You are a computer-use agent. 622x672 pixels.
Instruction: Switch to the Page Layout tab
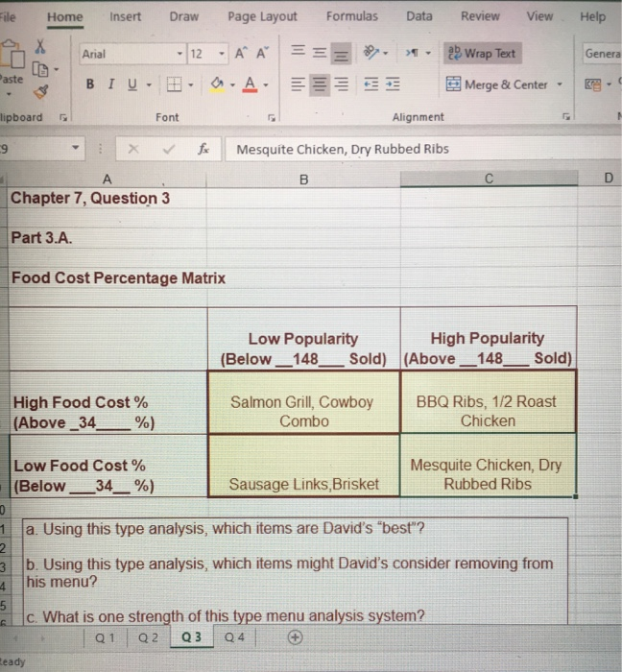[x=262, y=16]
